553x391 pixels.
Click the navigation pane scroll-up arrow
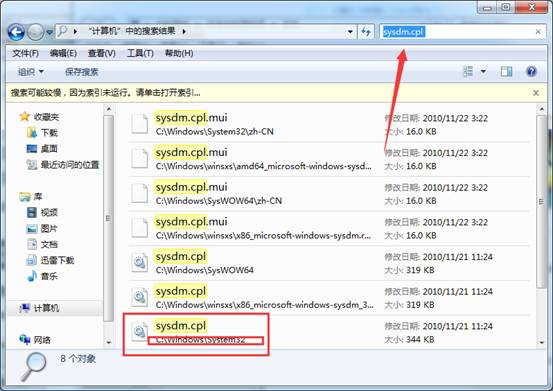pyautogui.click(x=109, y=109)
